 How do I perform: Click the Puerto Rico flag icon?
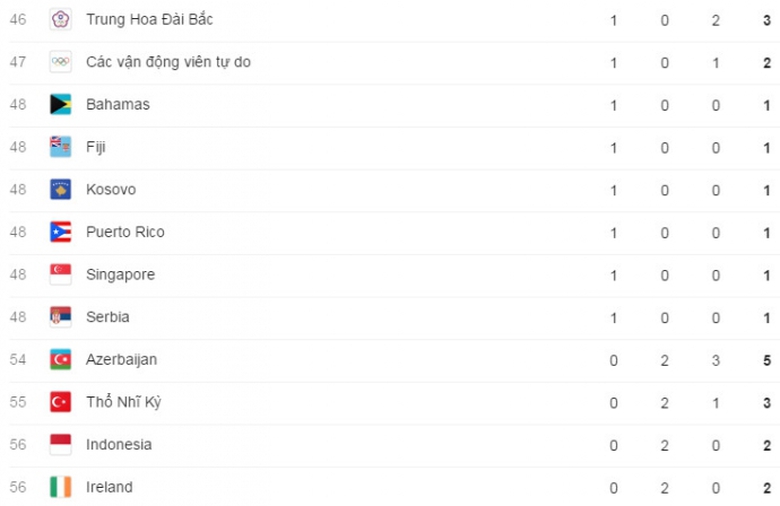pos(60,232)
